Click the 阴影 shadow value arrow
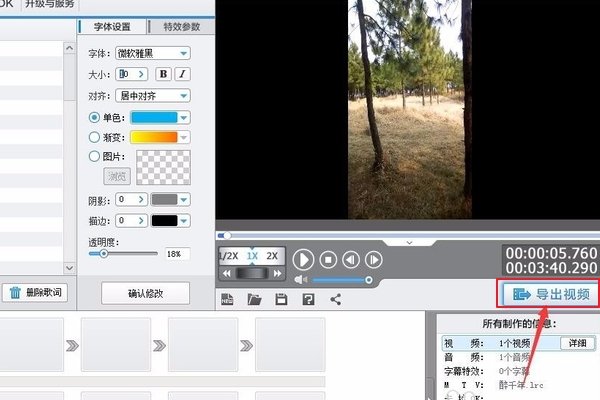 tap(141, 199)
